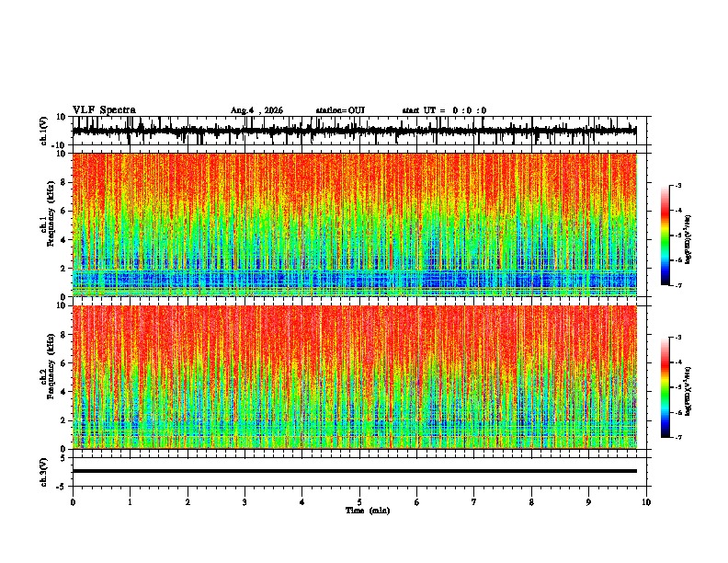This screenshot has width=728, height=563.
Task: Click time axis tick label "5"
Action: click(359, 502)
